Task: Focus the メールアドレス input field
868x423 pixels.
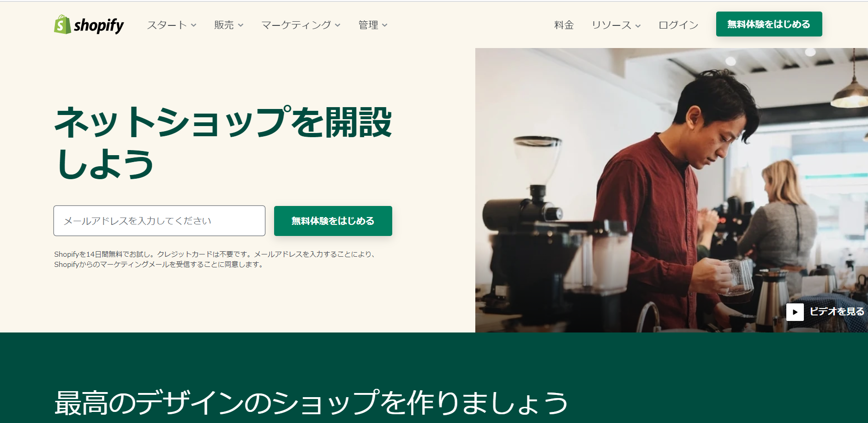Action: (x=159, y=221)
